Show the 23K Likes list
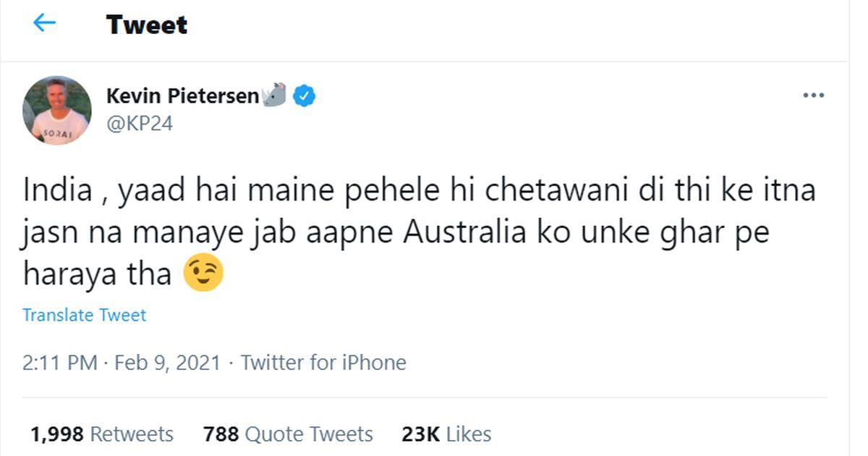The height and width of the screenshot is (456, 868). click(x=446, y=434)
